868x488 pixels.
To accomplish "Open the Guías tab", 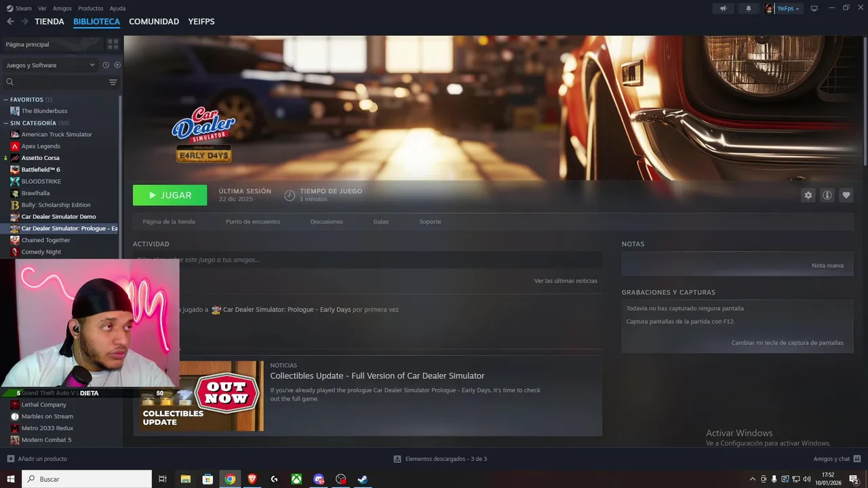I will pos(381,222).
